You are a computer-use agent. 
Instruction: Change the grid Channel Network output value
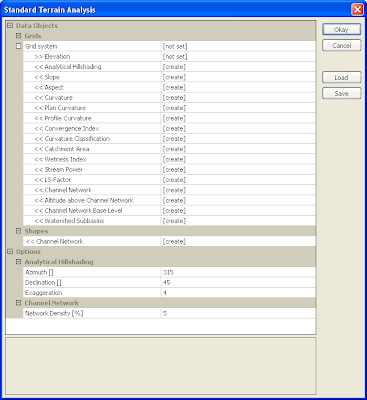click(x=238, y=190)
